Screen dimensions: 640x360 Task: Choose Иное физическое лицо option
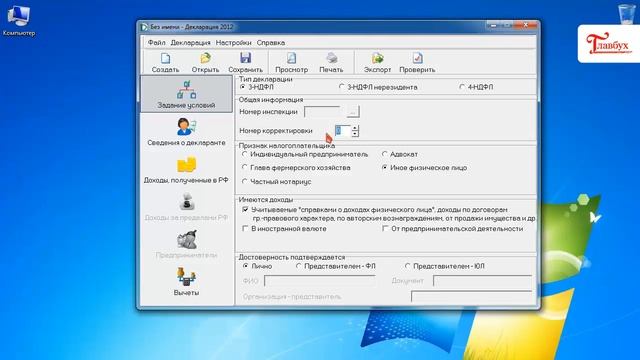tap(424, 168)
